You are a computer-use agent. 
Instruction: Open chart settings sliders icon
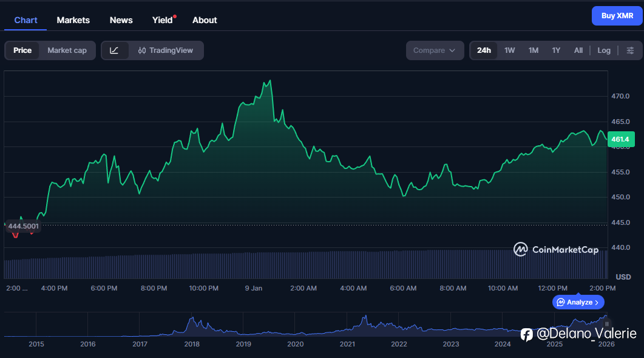click(630, 50)
